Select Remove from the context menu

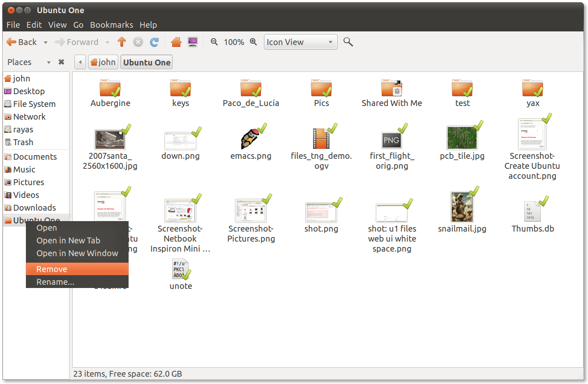[x=51, y=269]
